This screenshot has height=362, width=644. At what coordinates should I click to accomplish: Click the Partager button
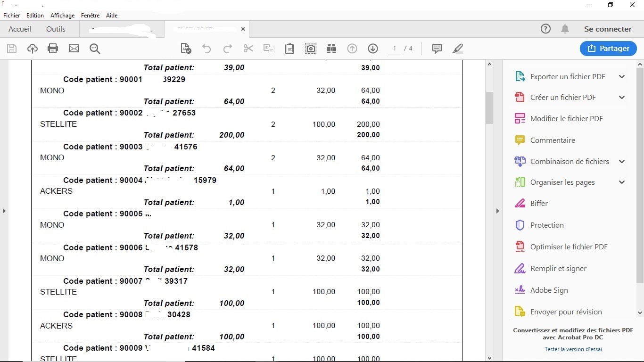coord(608,49)
